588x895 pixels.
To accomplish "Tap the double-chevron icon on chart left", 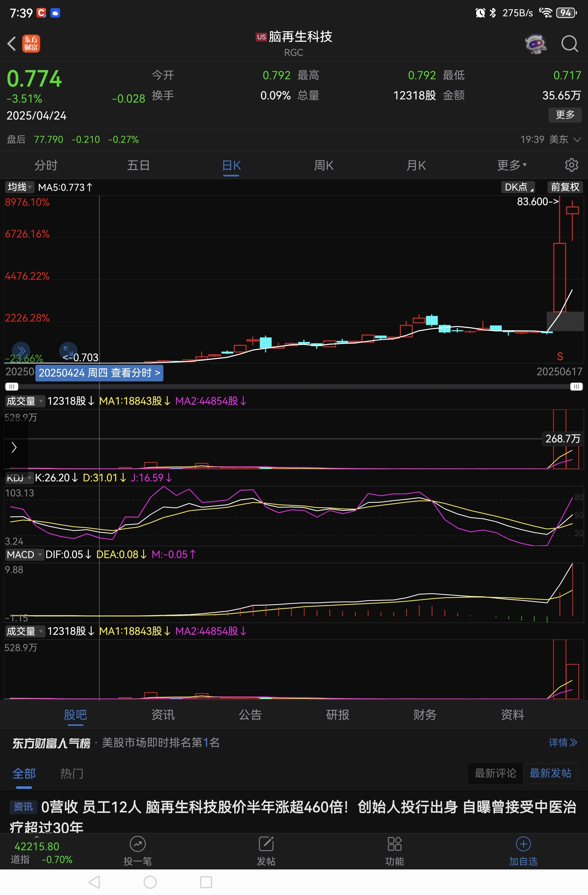I will click(x=21, y=351).
